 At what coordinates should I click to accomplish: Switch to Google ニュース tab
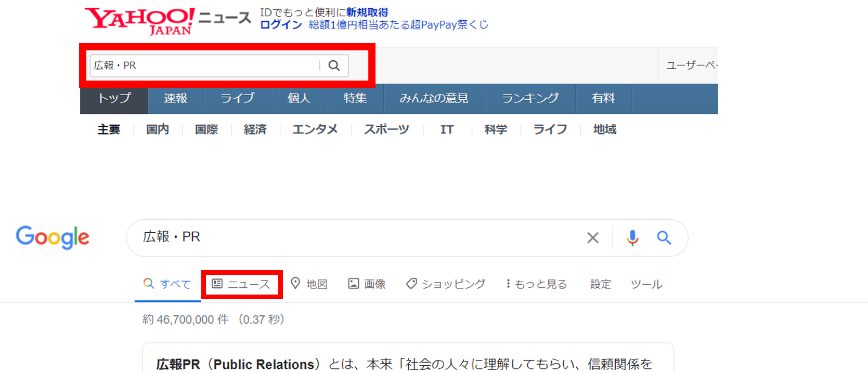click(241, 284)
